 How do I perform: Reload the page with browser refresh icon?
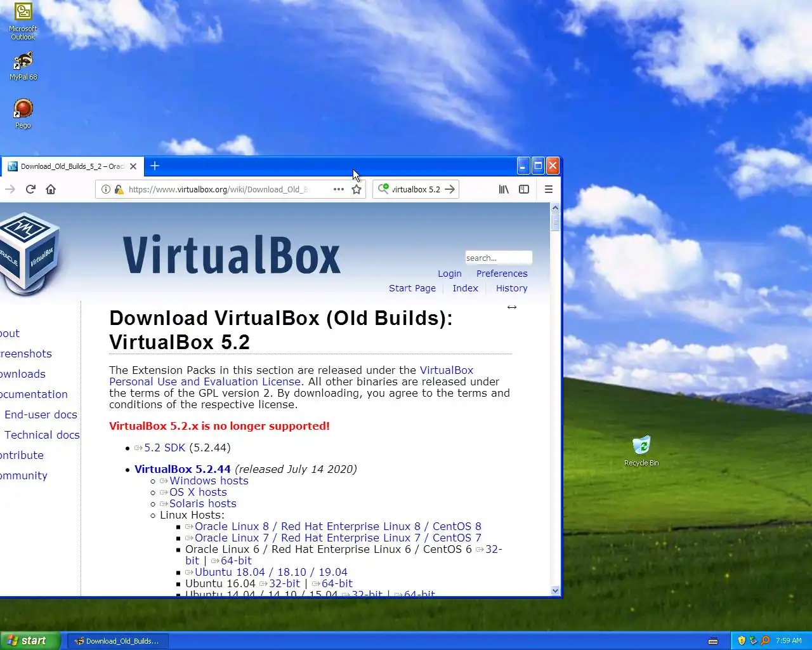pos(30,189)
